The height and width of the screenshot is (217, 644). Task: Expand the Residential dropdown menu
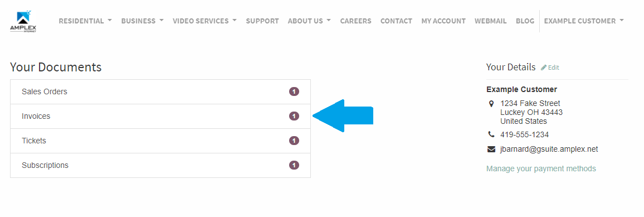(85, 21)
